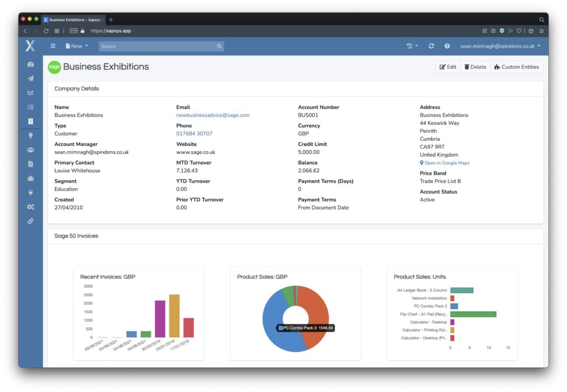This screenshot has width=567, height=392.
Task: Select the Business Exhibitions browser tab
Action: coord(74,19)
